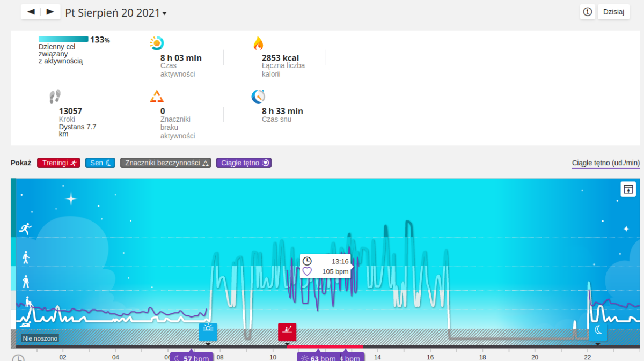This screenshot has height=361, width=644.
Task: Go to the next day arrow
Action: 50,12
